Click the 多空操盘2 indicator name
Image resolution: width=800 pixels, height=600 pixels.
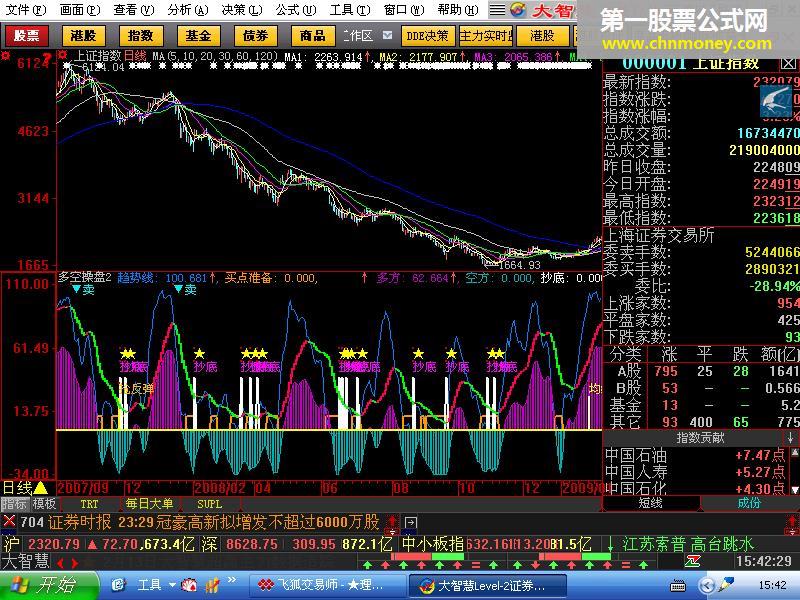point(84,278)
